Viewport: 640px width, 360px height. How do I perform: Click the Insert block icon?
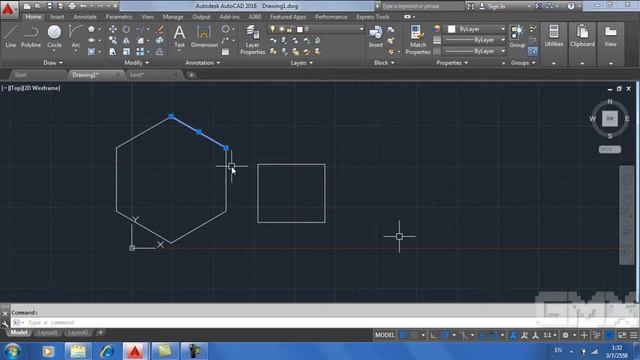click(x=376, y=36)
